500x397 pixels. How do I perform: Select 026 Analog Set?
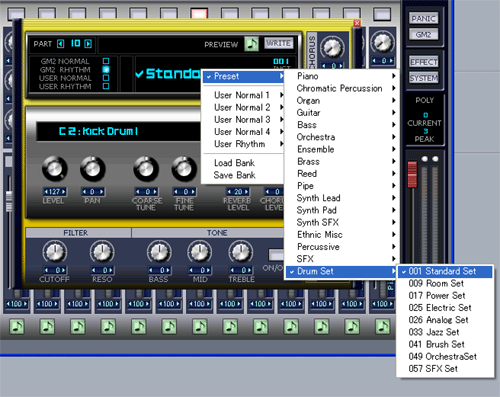[445, 320]
